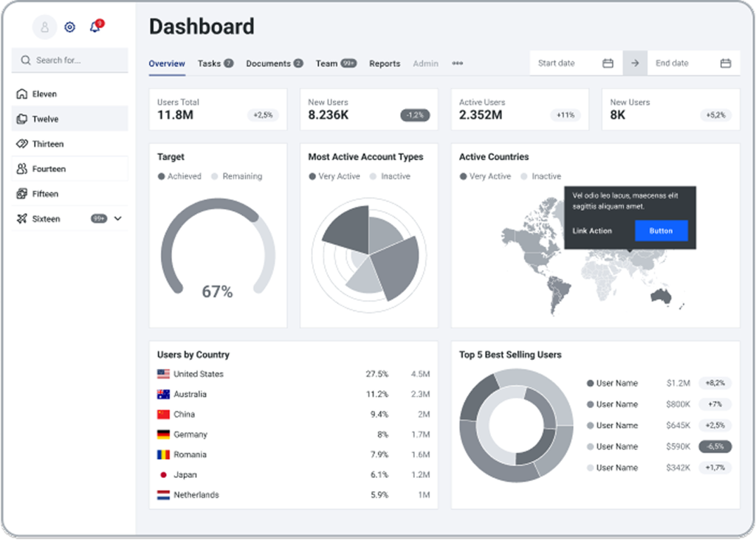Open the Reports tab
756x540 pixels.
[385, 63]
